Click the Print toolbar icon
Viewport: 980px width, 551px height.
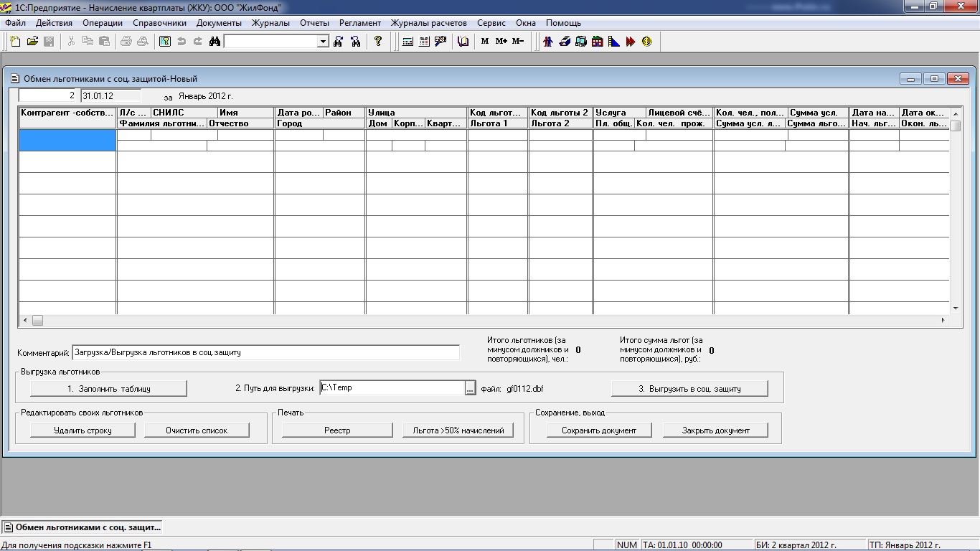pos(126,42)
